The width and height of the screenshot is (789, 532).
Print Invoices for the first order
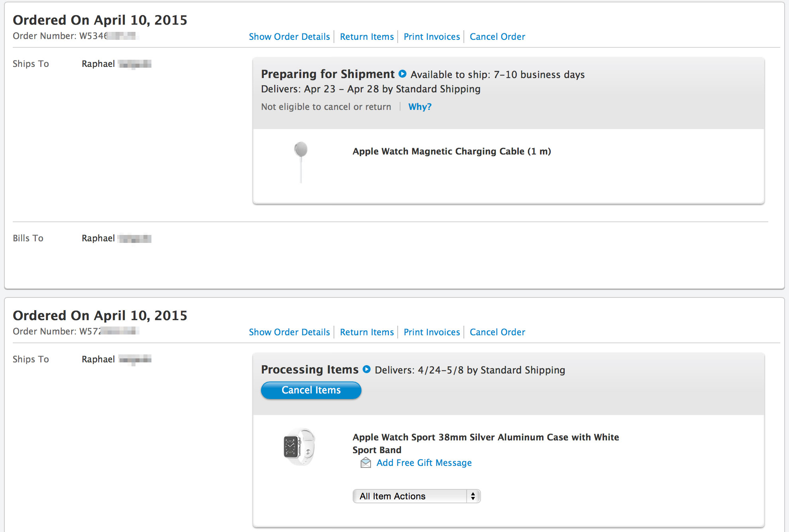432,37
